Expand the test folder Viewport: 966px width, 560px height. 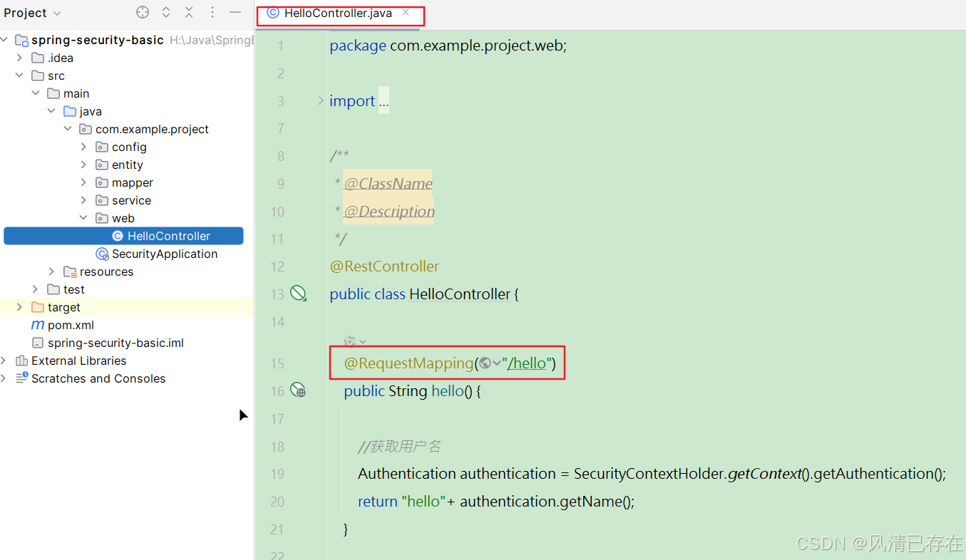click(36, 289)
